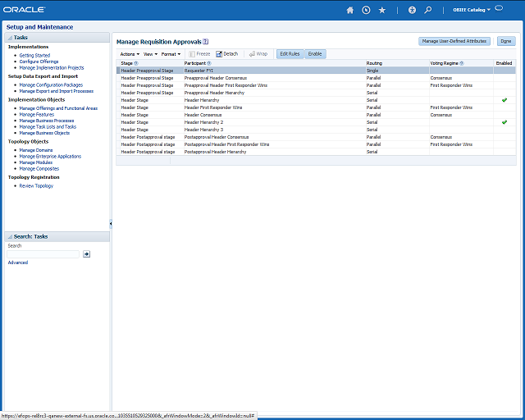Click enabled checkmark for Header Hierarchy row

(x=504, y=100)
